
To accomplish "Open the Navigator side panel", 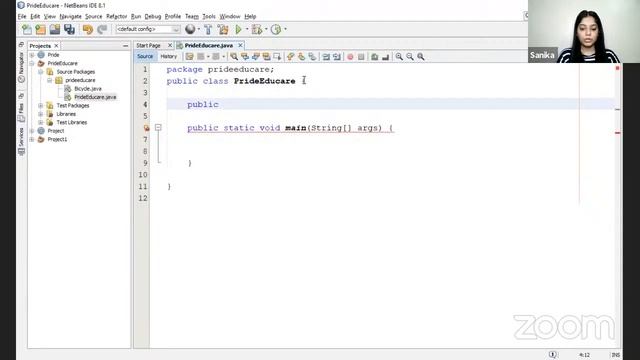I will click(x=21, y=67).
